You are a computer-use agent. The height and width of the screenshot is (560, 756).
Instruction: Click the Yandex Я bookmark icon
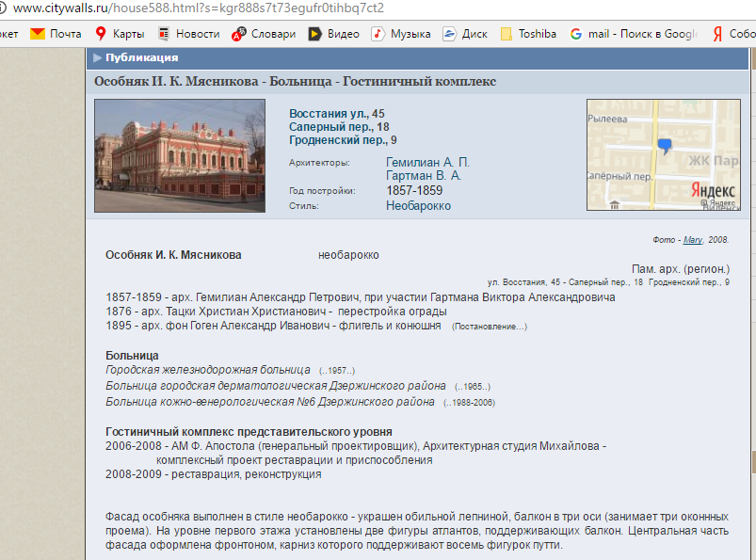[717, 34]
